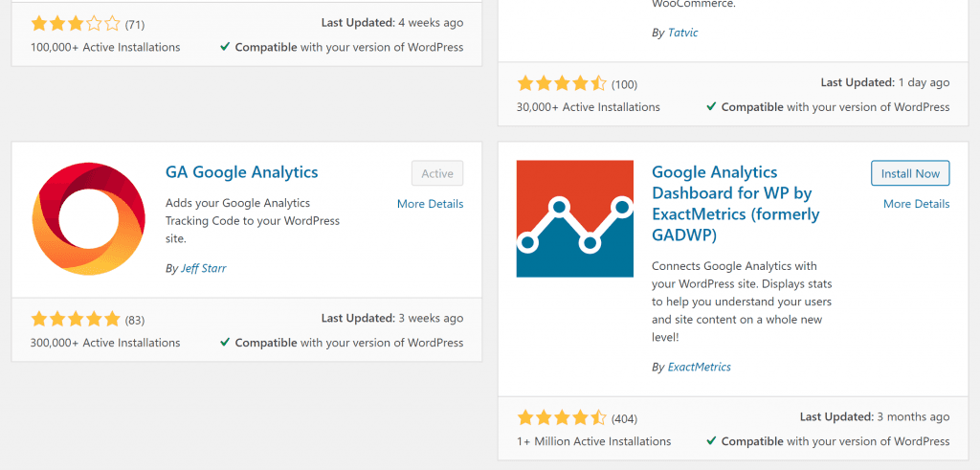This screenshot has height=470, width=980.
Task: Click "Last Updated: 3 weeks ago" text
Action: 392,318
